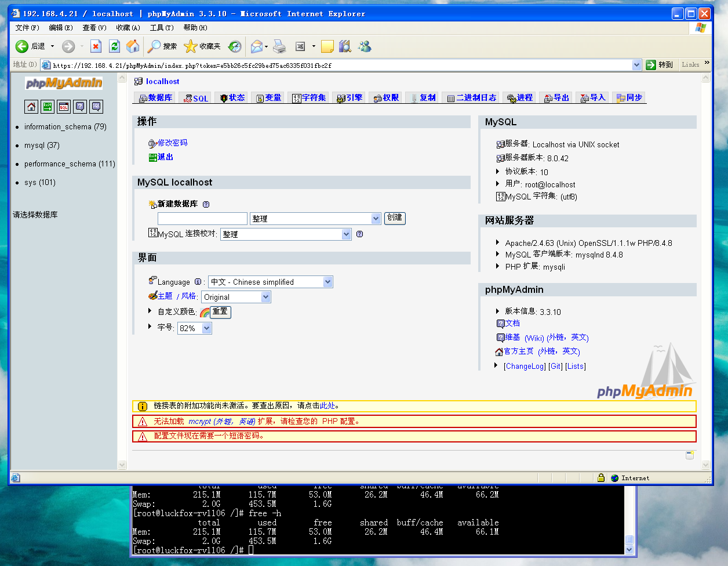Image resolution: width=728 pixels, height=566 pixels.
Task: Open the 引擎 (Engines) tab
Action: tap(350, 98)
